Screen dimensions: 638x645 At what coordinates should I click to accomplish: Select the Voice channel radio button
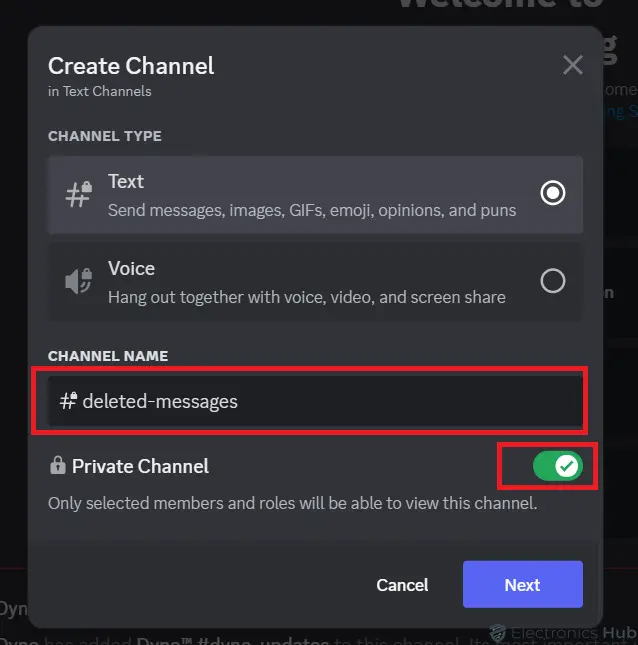(x=552, y=281)
